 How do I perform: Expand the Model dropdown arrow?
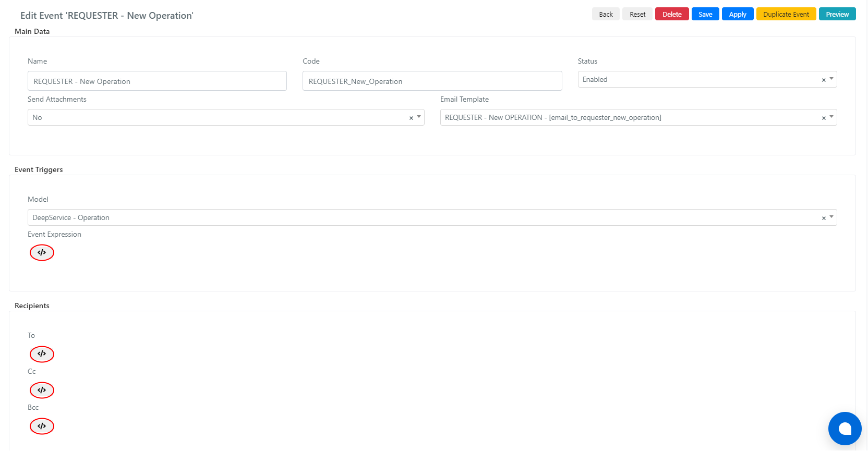(x=831, y=217)
